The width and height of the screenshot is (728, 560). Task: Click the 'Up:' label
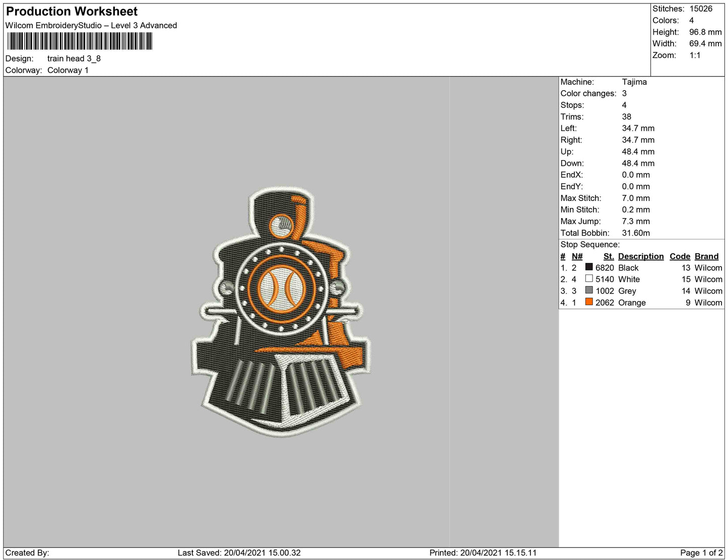click(x=567, y=151)
